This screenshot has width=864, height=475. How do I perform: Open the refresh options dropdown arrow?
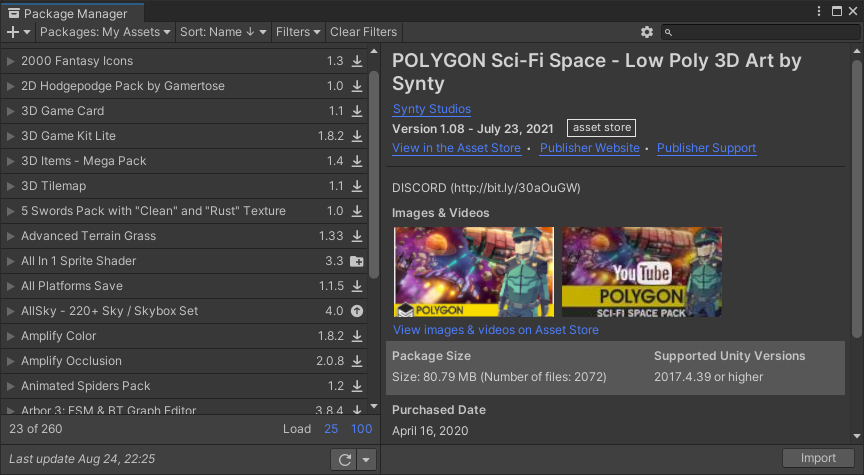[x=367, y=459]
